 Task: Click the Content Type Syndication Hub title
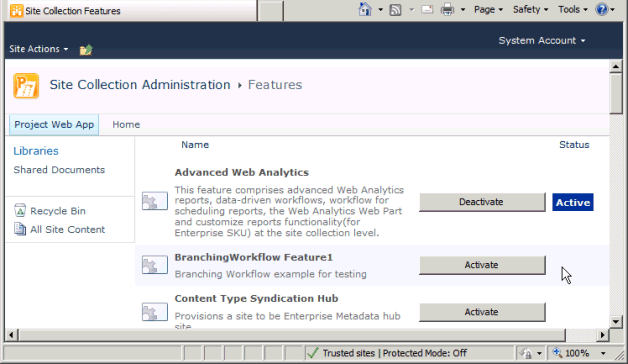(x=256, y=299)
